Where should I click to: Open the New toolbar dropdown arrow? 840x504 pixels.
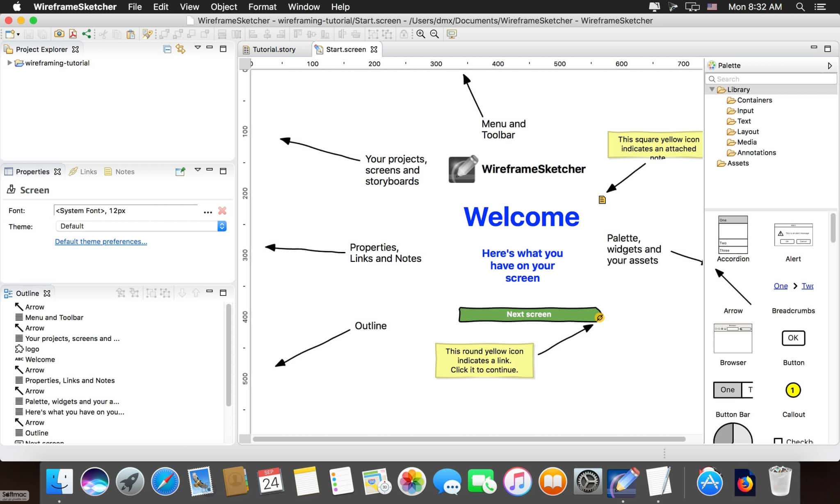(x=18, y=34)
